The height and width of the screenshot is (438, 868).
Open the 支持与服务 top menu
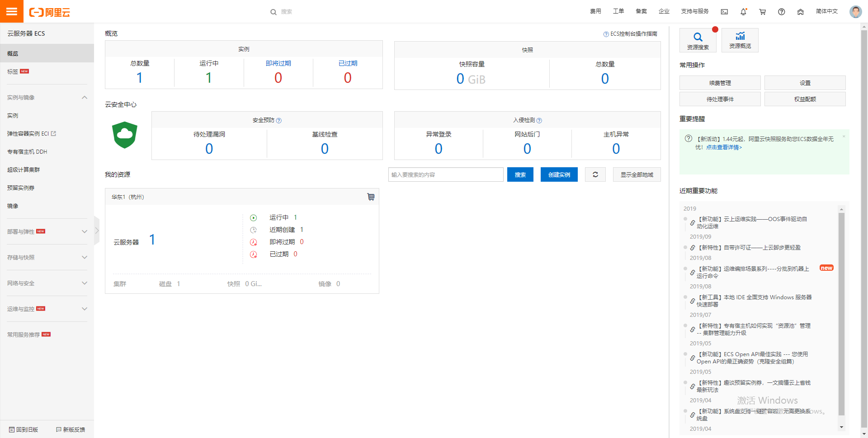pyautogui.click(x=695, y=11)
